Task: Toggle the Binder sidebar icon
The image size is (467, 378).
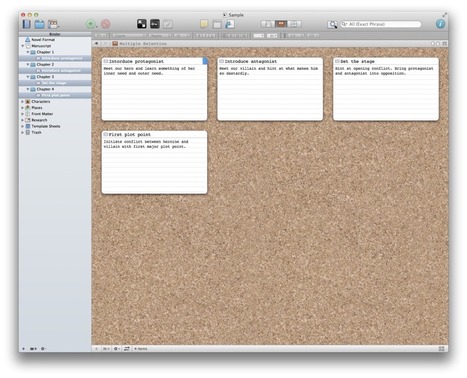Action: (x=26, y=24)
